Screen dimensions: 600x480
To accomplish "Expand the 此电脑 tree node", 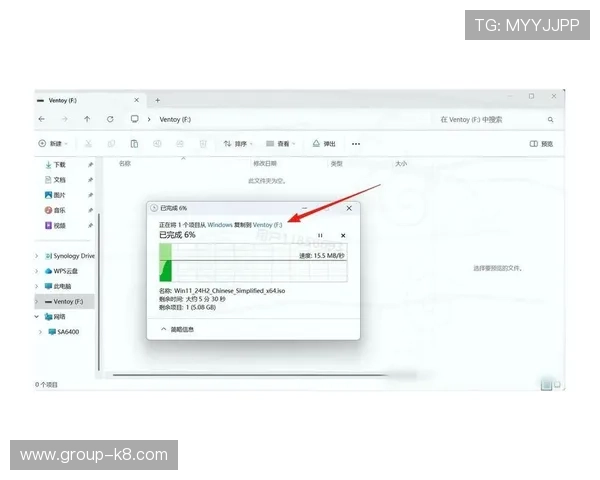I will click(37, 286).
